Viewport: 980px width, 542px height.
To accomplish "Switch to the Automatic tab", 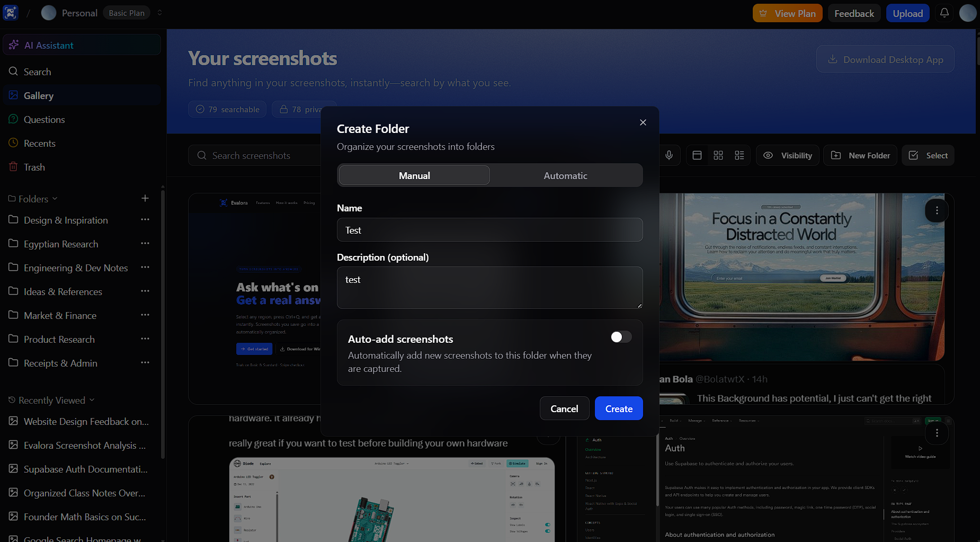I will [x=565, y=175].
